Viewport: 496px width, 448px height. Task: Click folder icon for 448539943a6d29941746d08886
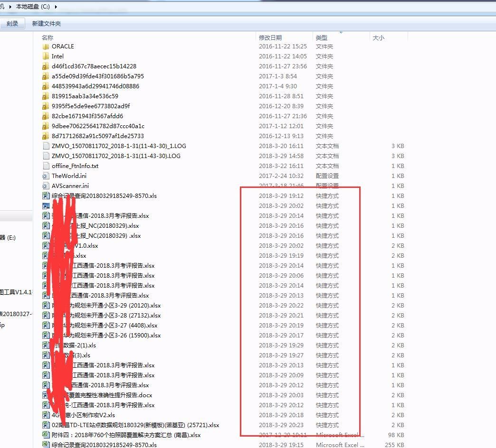tap(46, 86)
